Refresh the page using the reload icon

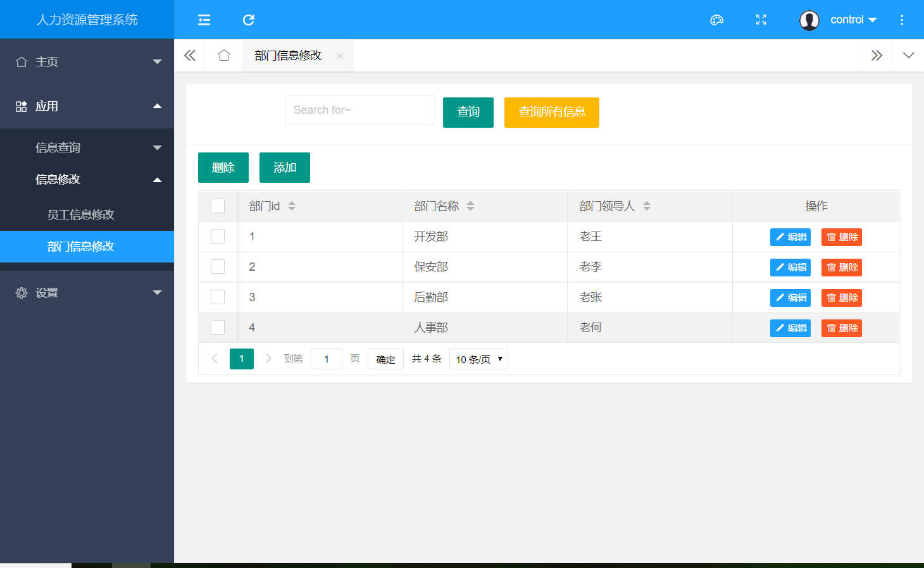(x=249, y=20)
